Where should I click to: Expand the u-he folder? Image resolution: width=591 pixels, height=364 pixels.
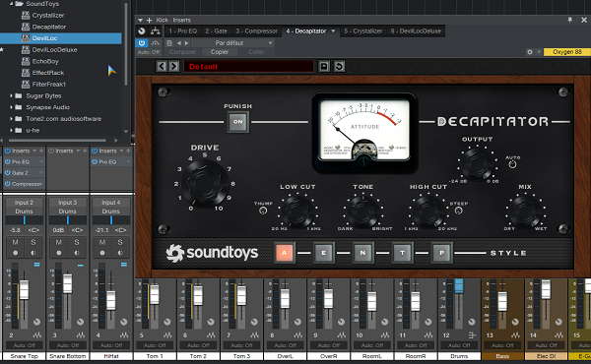11,130
